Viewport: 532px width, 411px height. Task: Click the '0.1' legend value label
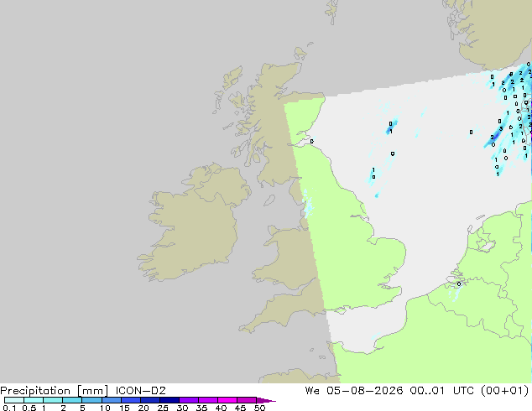point(9,408)
